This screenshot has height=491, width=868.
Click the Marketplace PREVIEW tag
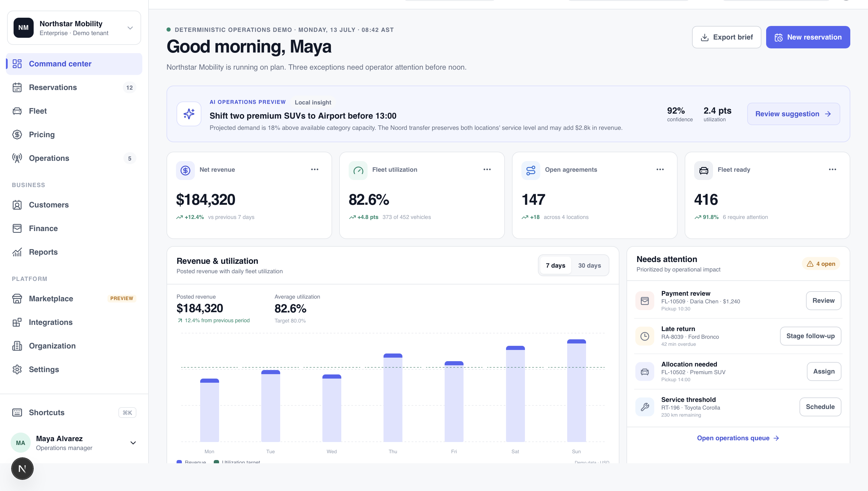(x=121, y=298)
